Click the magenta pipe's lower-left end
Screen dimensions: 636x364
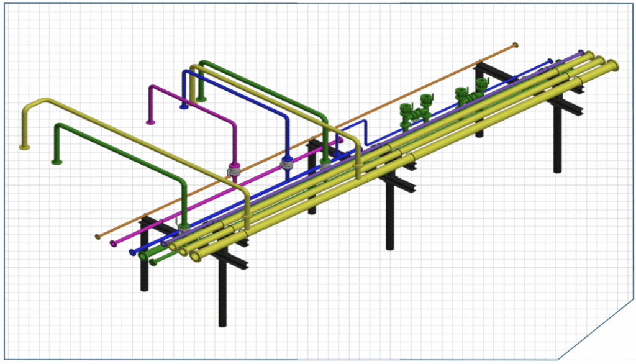coord(113,243)
